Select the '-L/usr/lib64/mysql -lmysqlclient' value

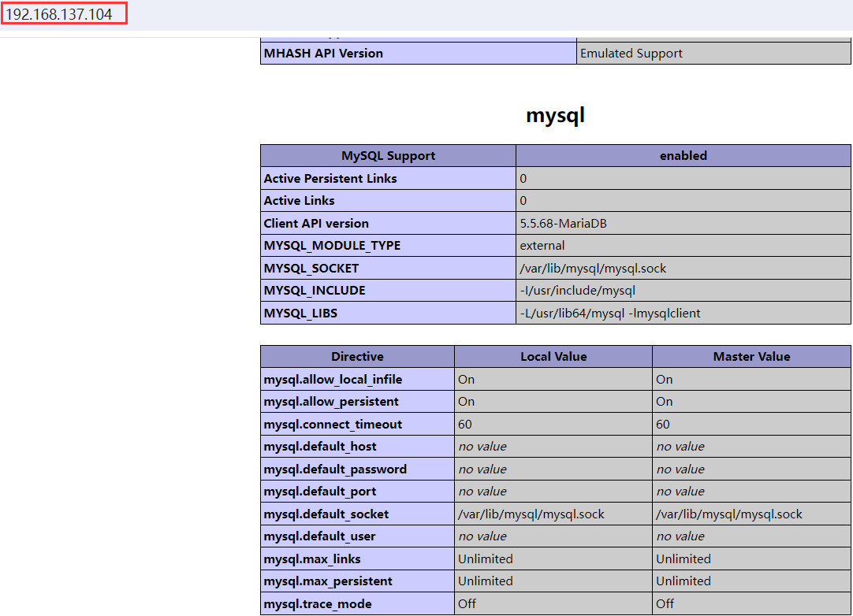684,314
